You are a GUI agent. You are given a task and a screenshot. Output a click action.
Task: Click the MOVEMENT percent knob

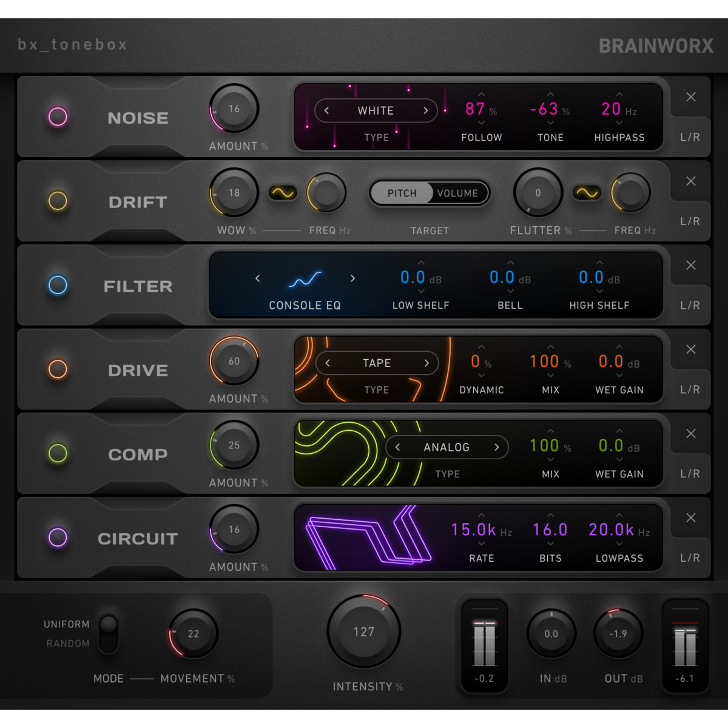(x=194, y=633)
